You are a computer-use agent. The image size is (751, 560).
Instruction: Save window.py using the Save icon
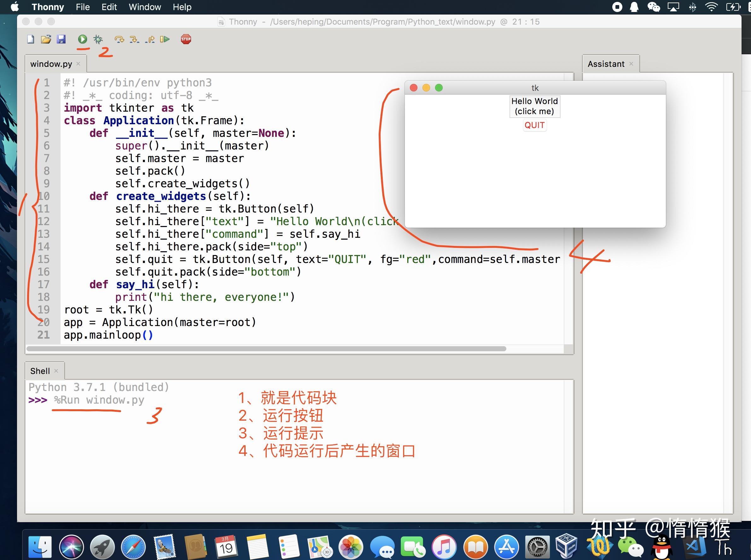pyautogui.click(x=62, y=39)
